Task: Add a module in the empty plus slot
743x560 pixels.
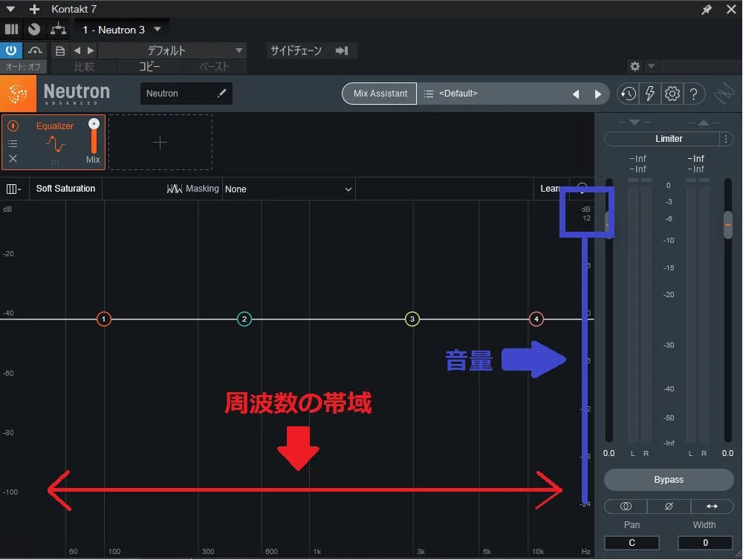Action: tap(160, 142)
